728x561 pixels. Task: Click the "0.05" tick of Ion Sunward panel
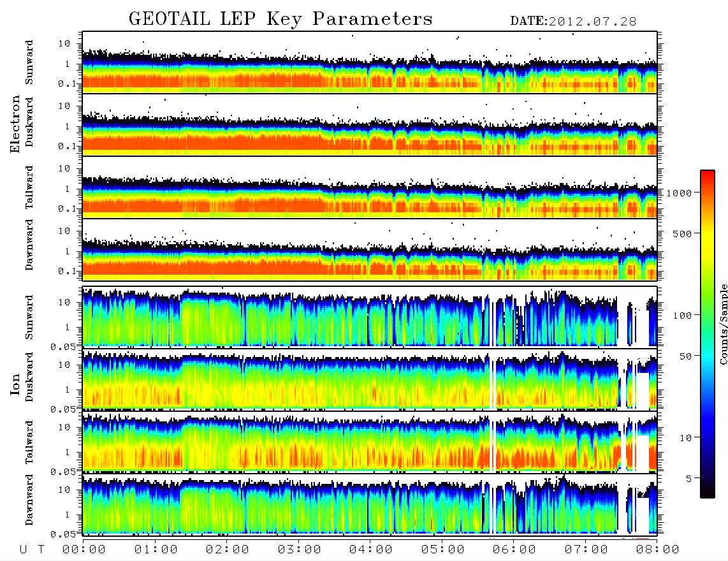point(63,346)
